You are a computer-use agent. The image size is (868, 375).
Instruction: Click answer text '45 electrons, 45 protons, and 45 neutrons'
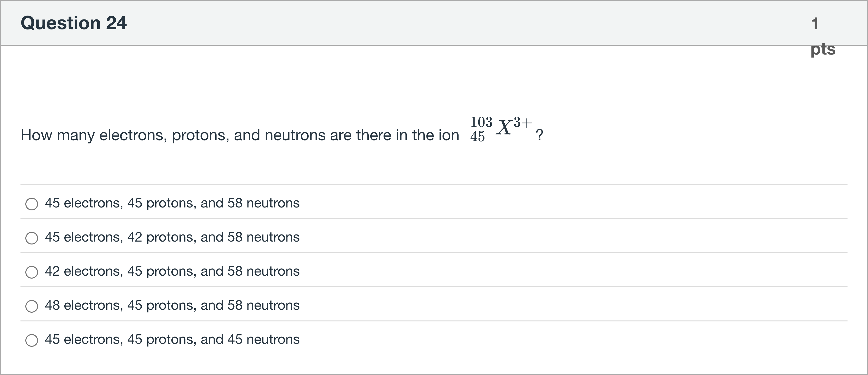(x=172, y=339)
